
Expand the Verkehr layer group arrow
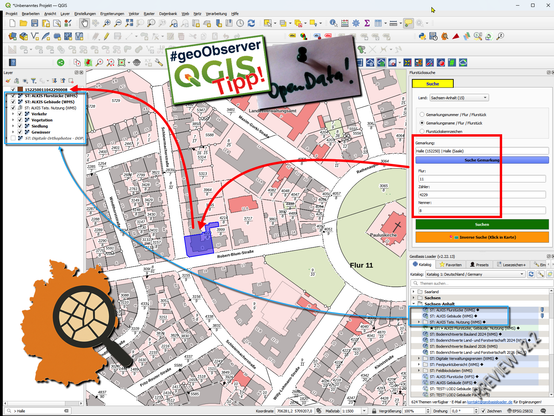[x=13, y=114]
